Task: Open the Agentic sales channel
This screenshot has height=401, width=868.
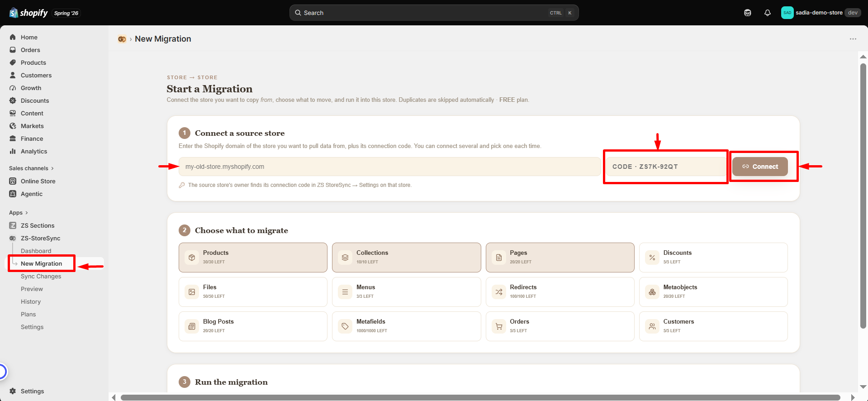Action: tap(32, 194)
